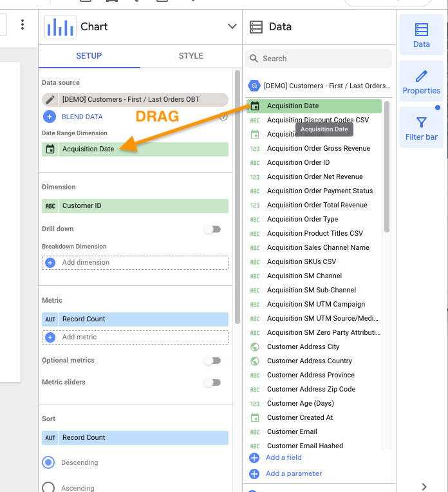Screen dimensions: 448x492
Task: Click the Search fields input
Action: click(x=319, y=59)
